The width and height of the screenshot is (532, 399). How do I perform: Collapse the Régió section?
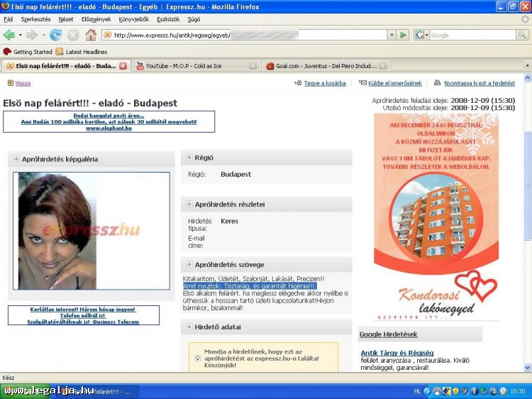coord(189,158)
